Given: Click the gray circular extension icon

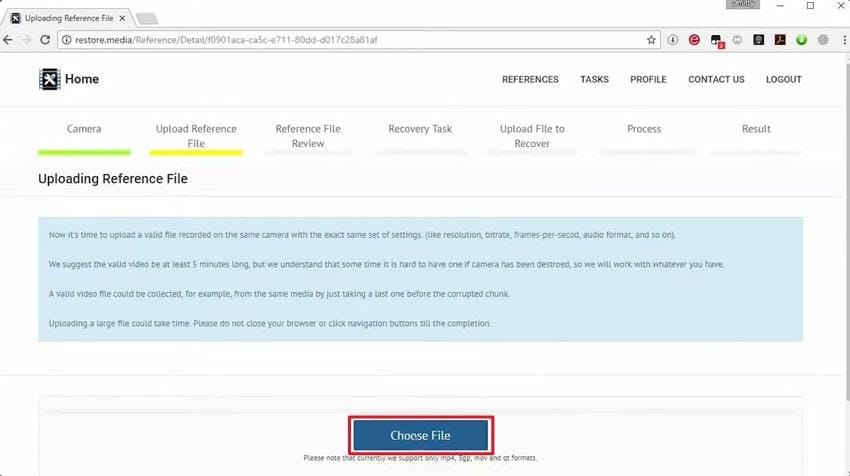Looking at the screenshot, I should (737, 40).
